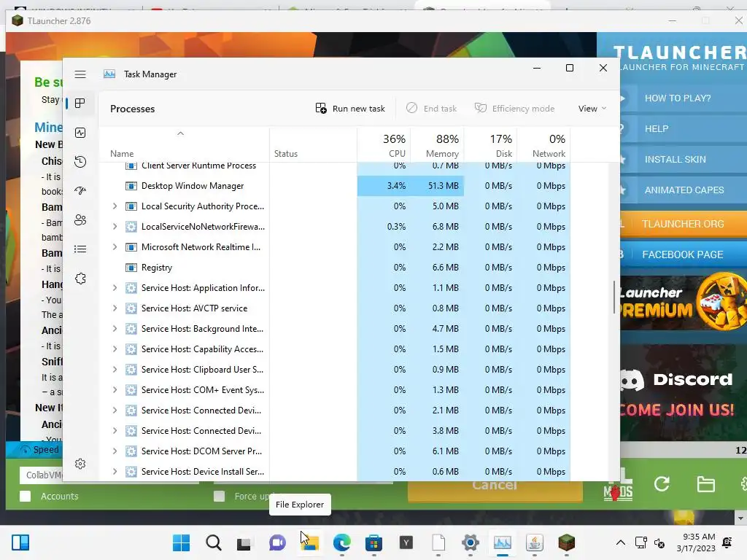The image size is (747, 560).
Task: Open Microsoft Store from taskbar
Action: (x=374, y=542)
